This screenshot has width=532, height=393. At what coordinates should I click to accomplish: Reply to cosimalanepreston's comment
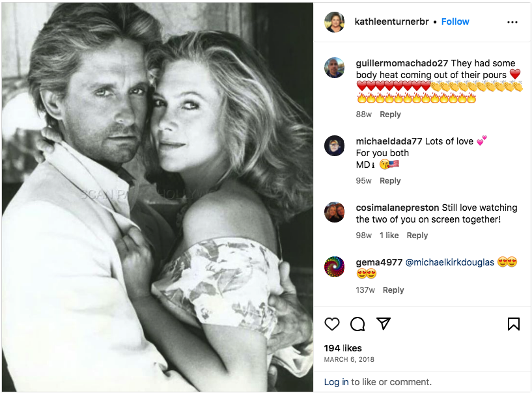click(417, 236)
